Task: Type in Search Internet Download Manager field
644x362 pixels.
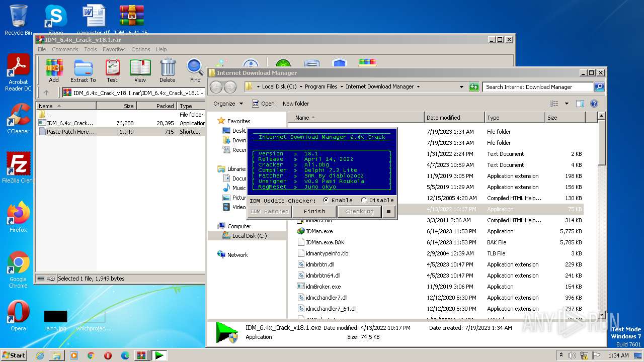Action: point(538,87)
